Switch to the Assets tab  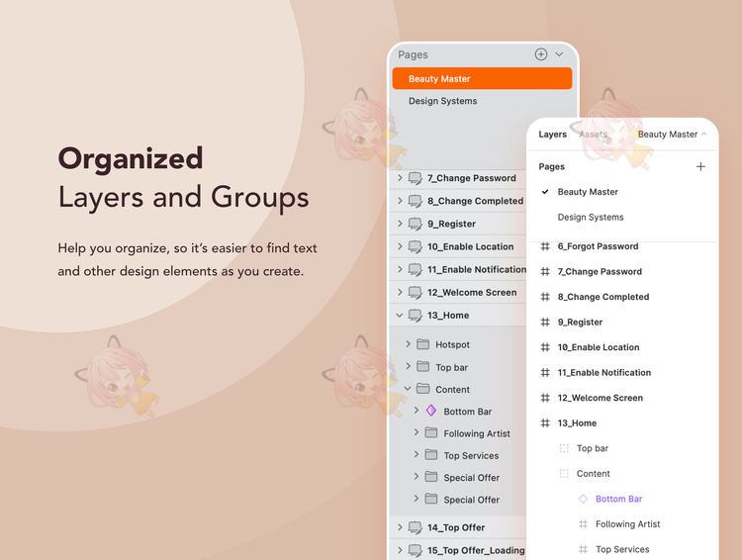coord(593,135)
